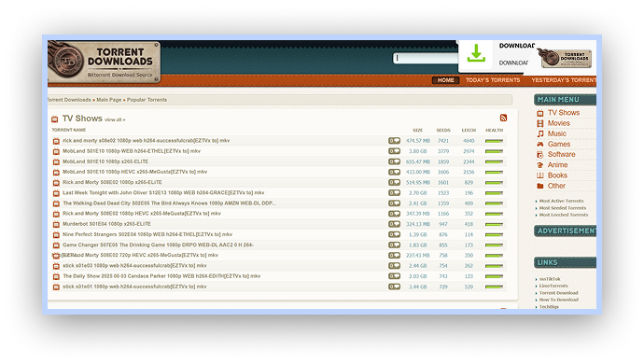Click health bar of rick and morty s08e02 successfulcrab
Screen dimensions: 644x364
pos(494,141)
